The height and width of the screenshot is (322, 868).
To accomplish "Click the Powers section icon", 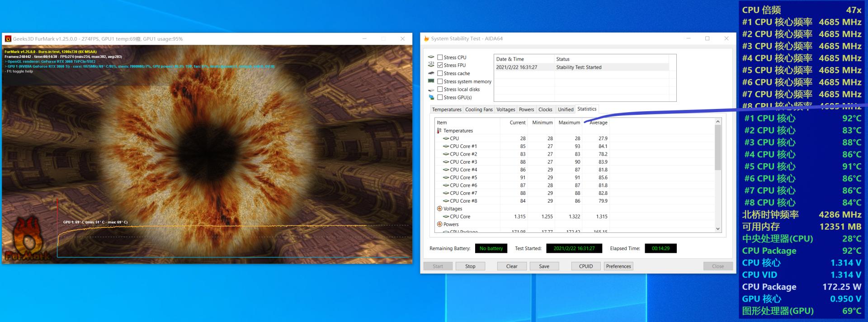I will click(x=439, y=224).
